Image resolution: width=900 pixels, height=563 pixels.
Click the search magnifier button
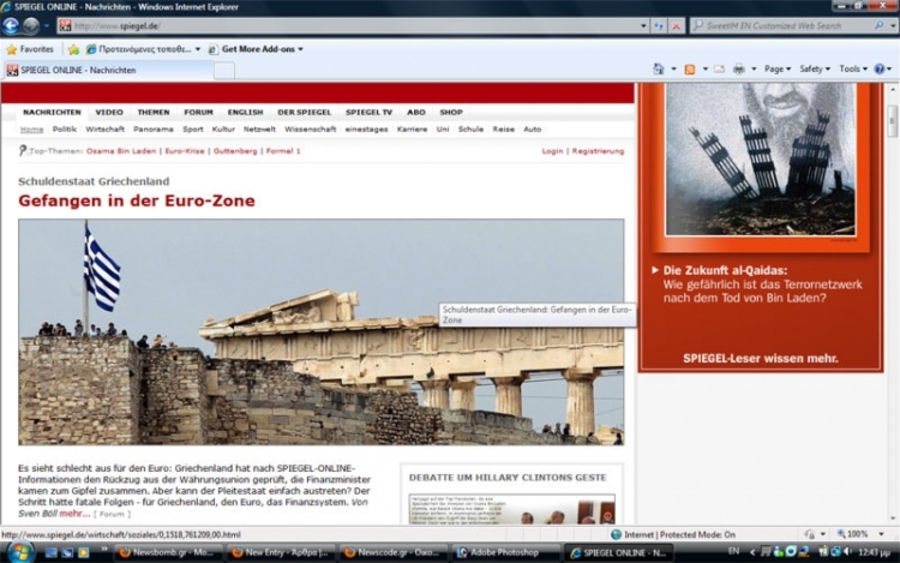(x=879, y=25)
